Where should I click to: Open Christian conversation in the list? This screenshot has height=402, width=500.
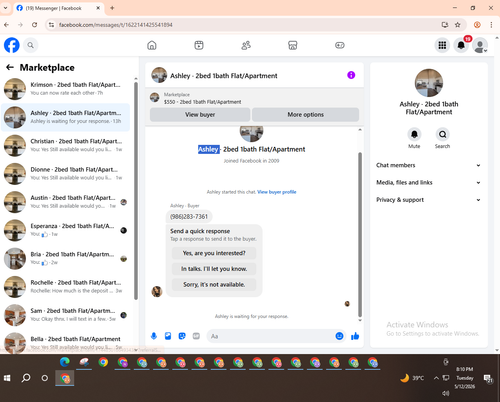(66, 145)
